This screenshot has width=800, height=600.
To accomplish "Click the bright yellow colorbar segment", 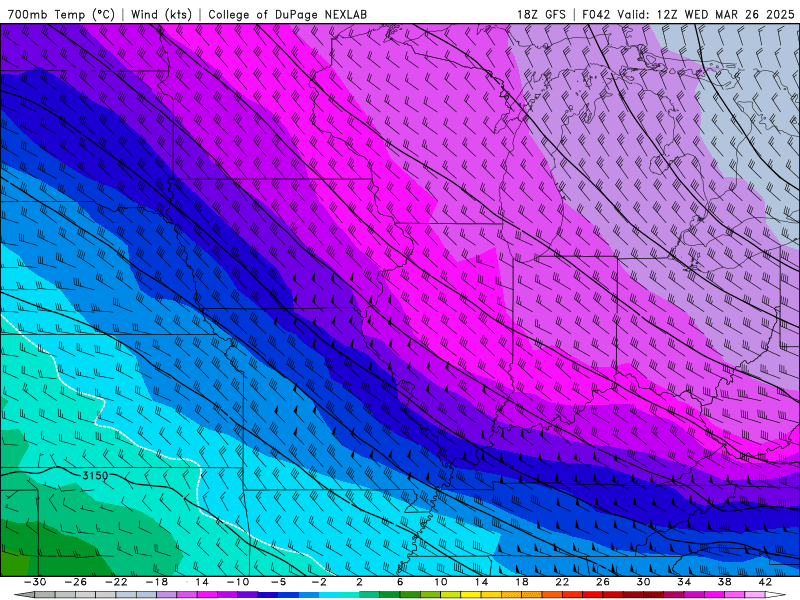I will (x=471, y=595).
